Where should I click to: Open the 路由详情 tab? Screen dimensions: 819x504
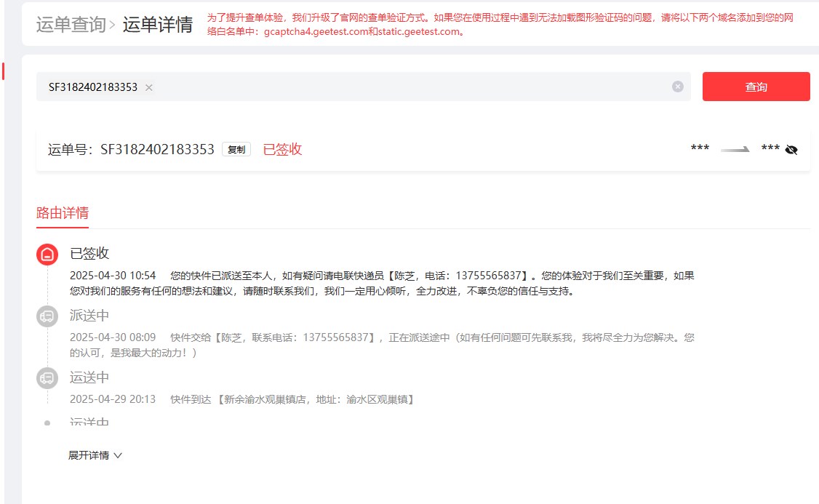[62, 212]
